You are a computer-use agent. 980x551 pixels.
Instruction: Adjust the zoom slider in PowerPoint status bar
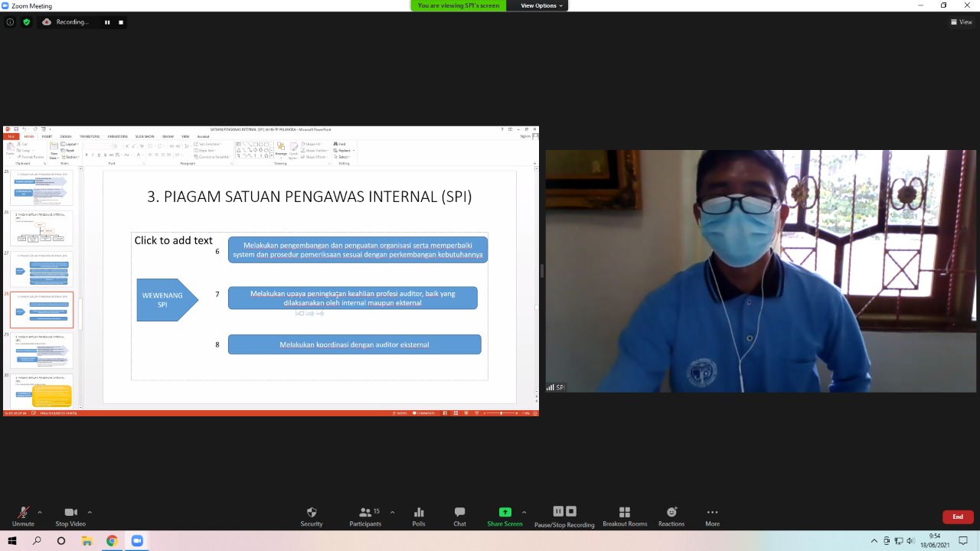pos(501,412)
